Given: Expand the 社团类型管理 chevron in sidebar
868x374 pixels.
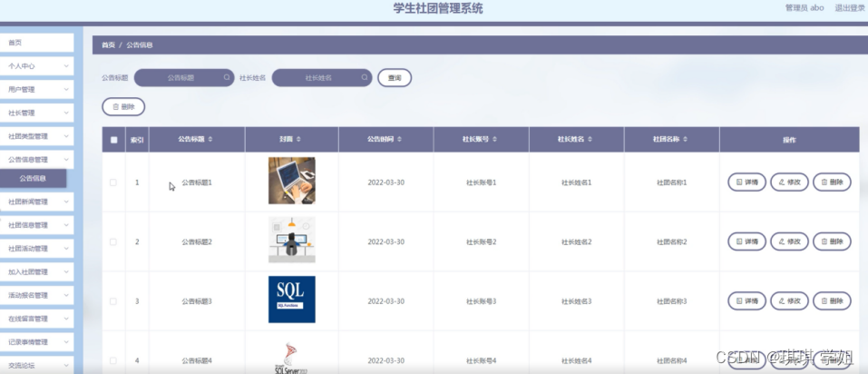Looking at the screenshot, I should point(66,136).
